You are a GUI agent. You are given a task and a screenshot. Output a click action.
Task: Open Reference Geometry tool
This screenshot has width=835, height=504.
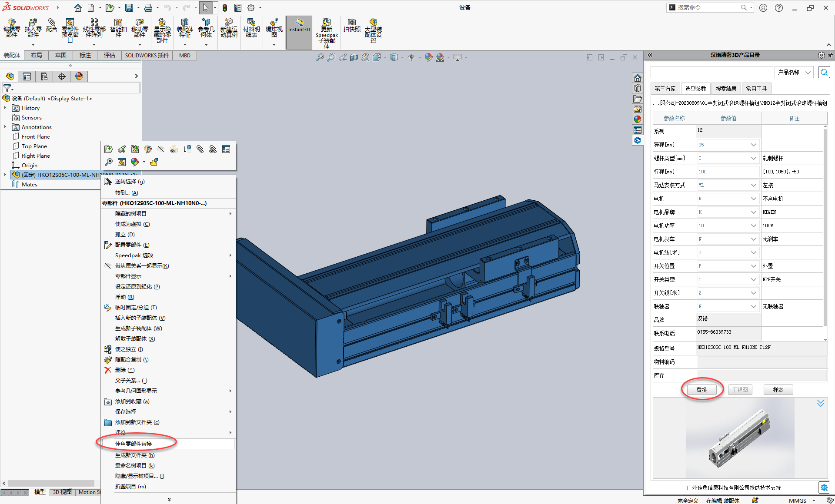206,28
